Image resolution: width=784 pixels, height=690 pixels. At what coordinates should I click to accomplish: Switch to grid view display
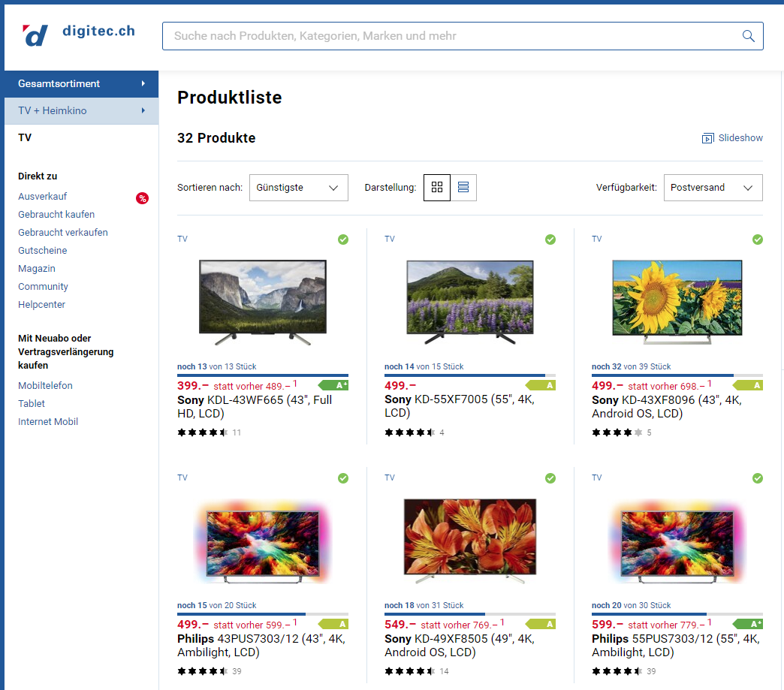(437, 188)
